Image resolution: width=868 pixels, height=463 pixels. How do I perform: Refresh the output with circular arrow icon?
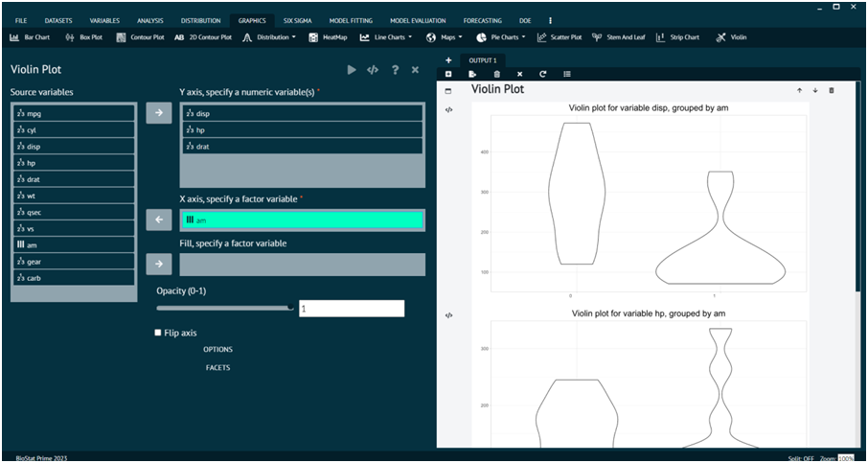tap(543, 74)
